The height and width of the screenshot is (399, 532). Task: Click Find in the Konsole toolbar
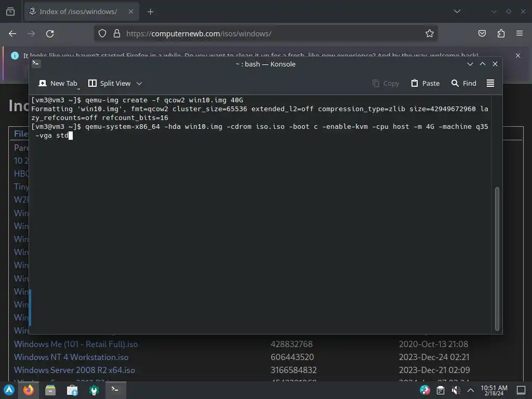(x=463, y=83)
